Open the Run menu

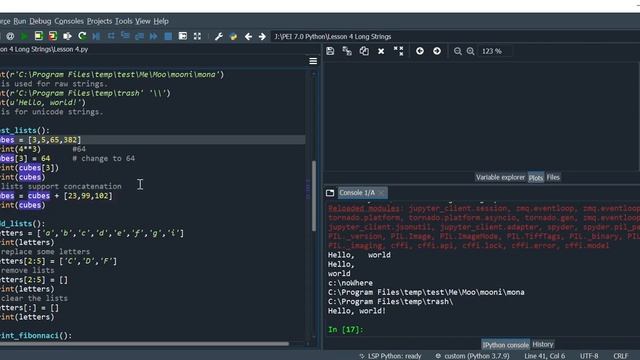tap(20, 21)
